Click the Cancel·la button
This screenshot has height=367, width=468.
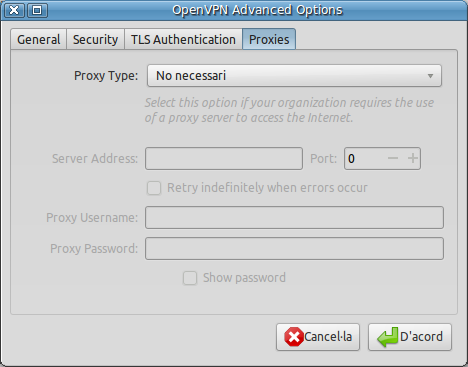point(318,337)
